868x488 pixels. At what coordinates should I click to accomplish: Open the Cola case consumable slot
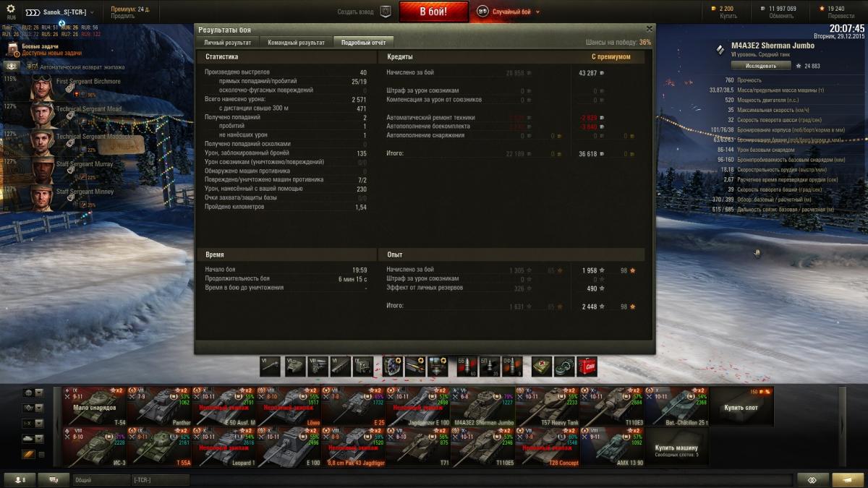pyautogui.click(x=587, y=367)
